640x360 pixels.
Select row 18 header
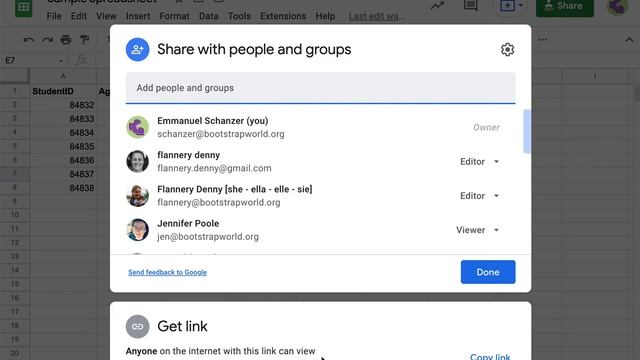pos(15,326)
